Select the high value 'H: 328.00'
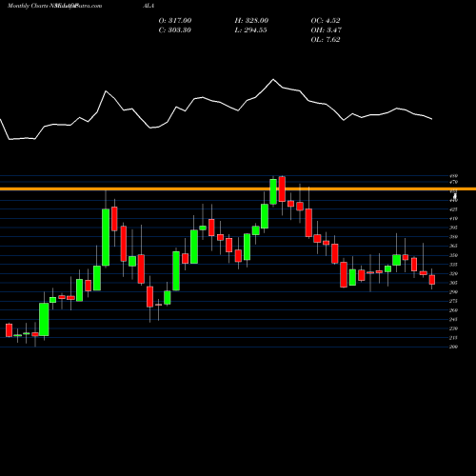Image resolution: width=476 pixels, height=476 pixels. click(251, 20)
